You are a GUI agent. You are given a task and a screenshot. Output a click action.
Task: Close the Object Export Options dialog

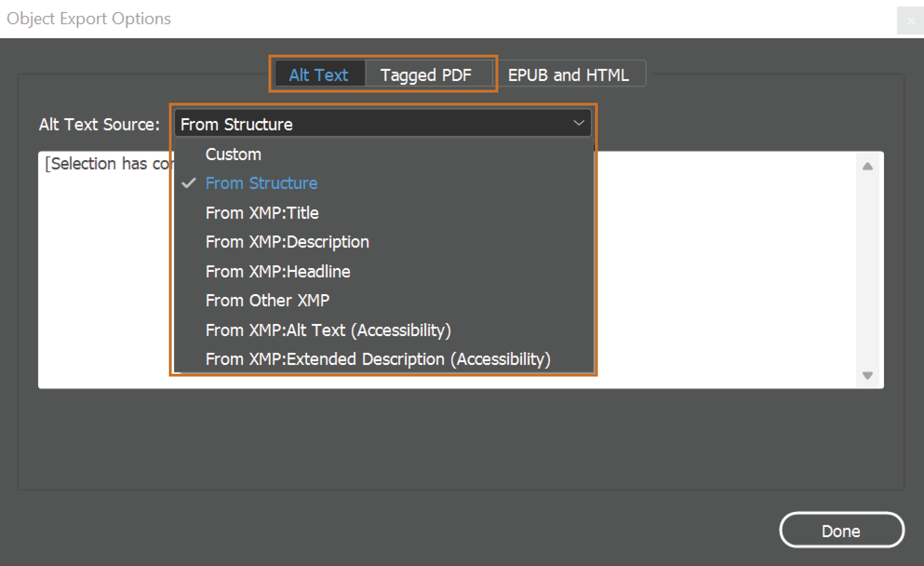click(x=911, y=21)
